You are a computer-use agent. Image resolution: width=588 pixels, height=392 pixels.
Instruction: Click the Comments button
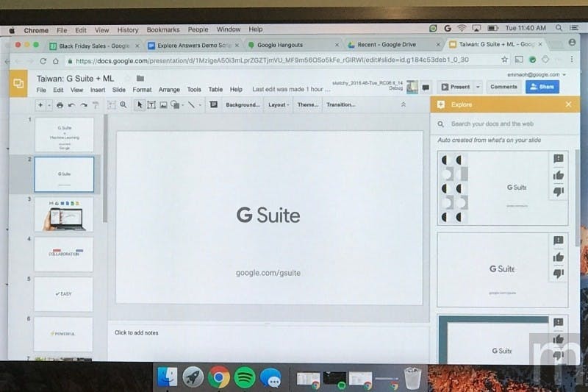click(x=503, y=87)
